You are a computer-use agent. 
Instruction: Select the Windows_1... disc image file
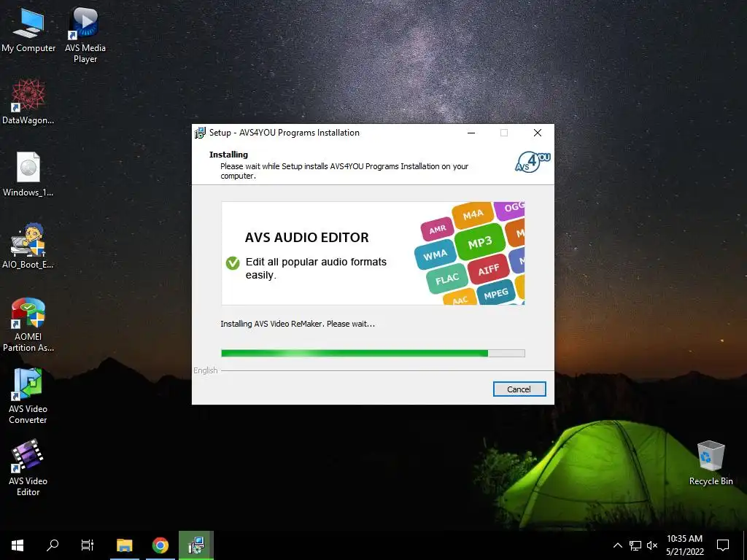(x=28, y=174)
